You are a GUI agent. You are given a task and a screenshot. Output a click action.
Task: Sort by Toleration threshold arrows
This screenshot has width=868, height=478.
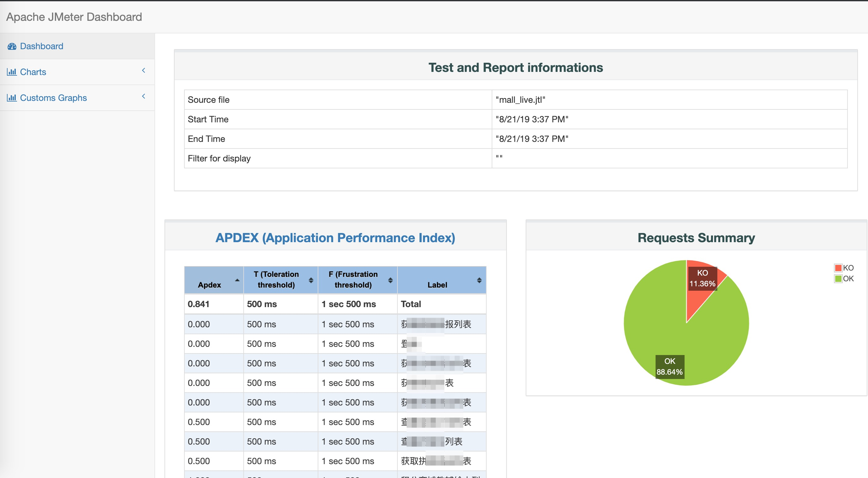(x=311, y=280)
